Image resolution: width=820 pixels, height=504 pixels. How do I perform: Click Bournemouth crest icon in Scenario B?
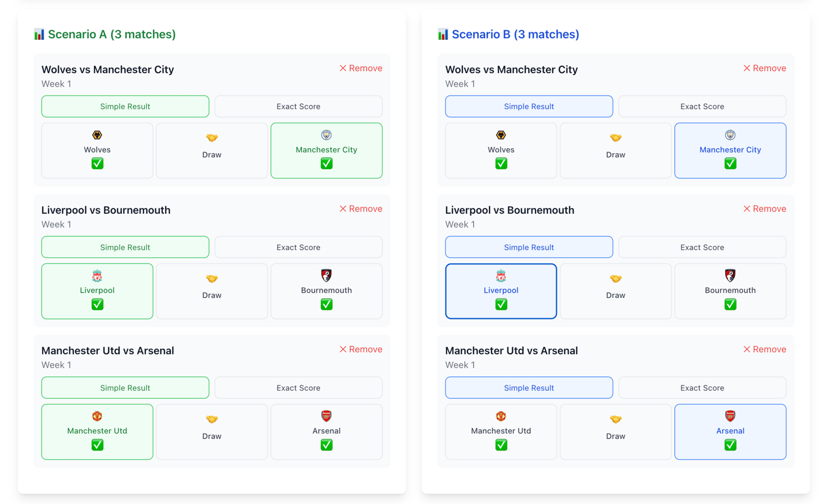coord(730,276)
